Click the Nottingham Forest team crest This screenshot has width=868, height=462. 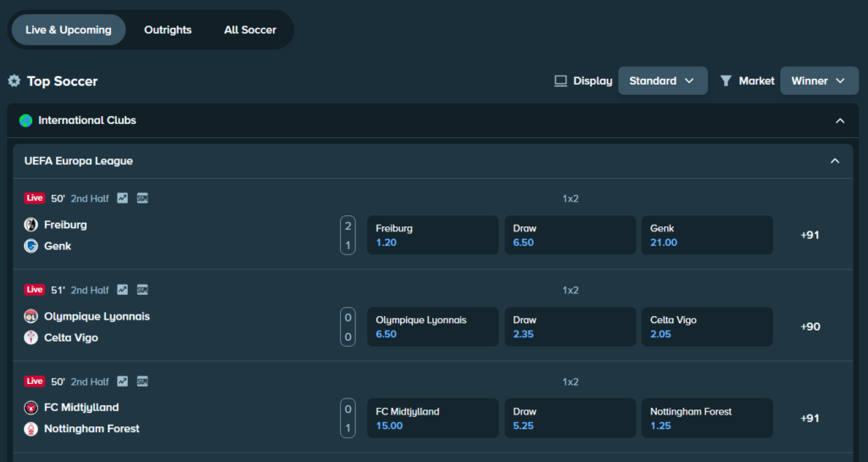tap(31, 429)
